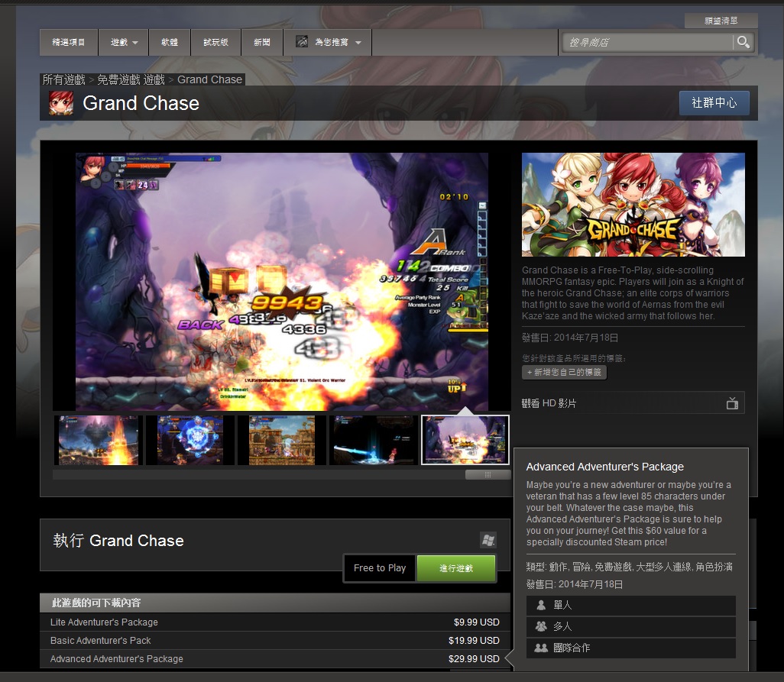Click the HD video TV icon
The image size is (784, 682).
pos(732,403)
